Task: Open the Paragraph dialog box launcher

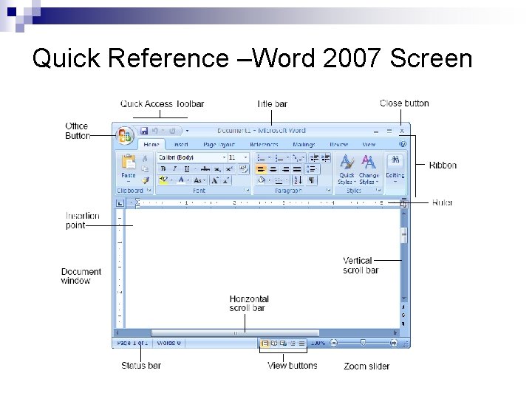Action: [328, 191]
